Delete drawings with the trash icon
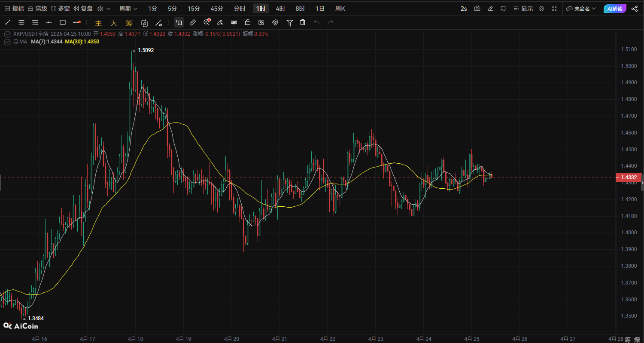This screenshot has height=343, width=644. point(303,22)
